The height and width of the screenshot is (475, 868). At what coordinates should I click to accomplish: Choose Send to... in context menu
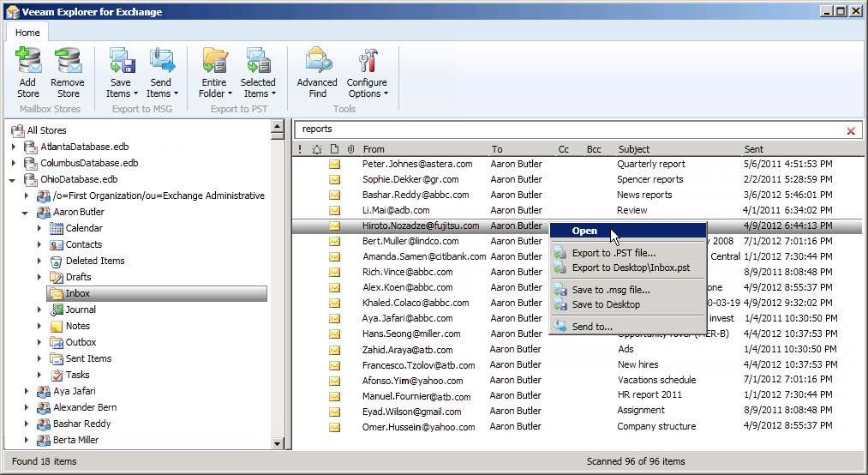pyautogui.click(x=628, y=327)
